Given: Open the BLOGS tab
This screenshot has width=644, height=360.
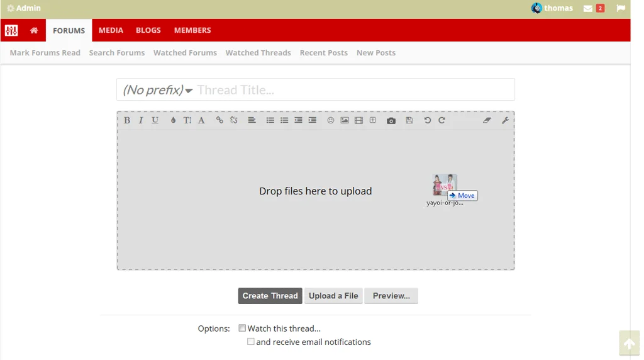Looking at the screenshot, I should (148, 30).
